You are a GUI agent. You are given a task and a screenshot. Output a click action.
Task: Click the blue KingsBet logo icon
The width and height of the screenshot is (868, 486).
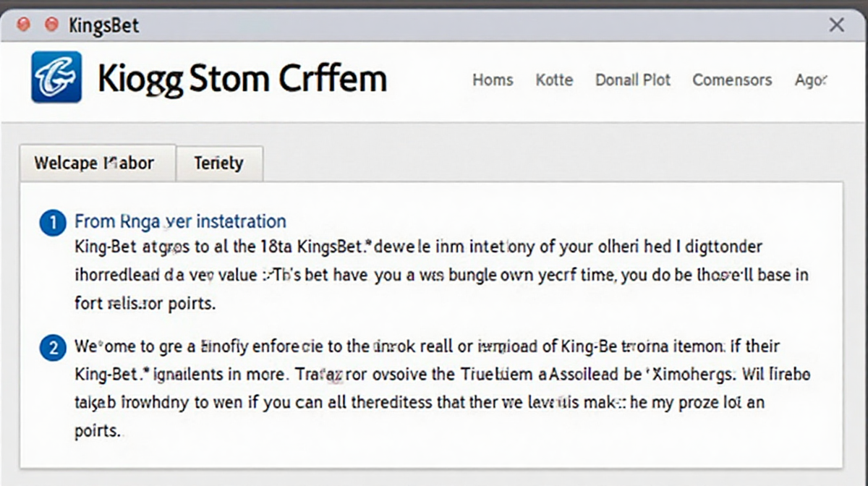[x=56, y=77]
